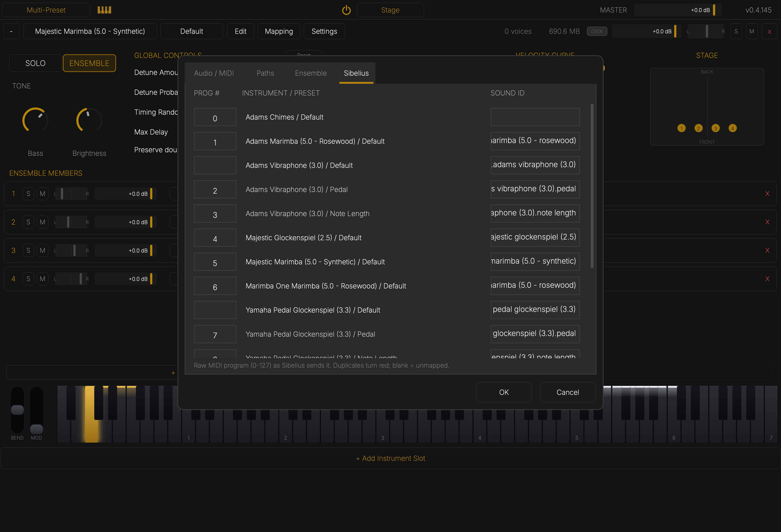Click the keyboard icon beside Multi-Preset
Image resolution: width=781 pixels, height=532 pixels.
point(104,10)
